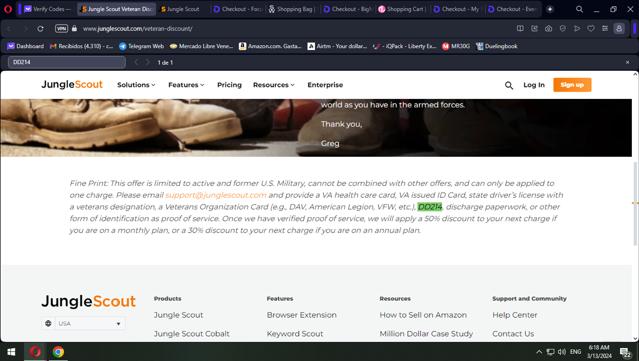Switch to the Shopping Bag tab
The height and width of the screenshot is (361, 639).
pyautogui.click(x=292, y=9)
